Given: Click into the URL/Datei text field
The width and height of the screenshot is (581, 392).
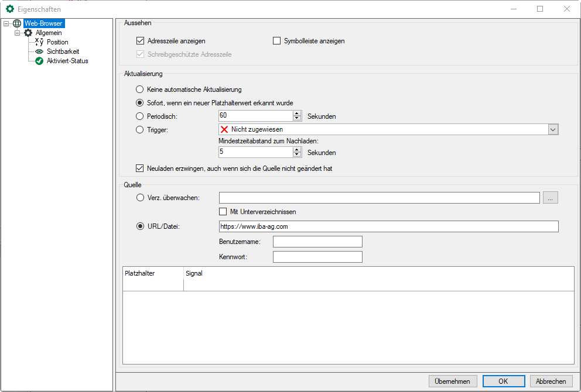Looking at the screenshot, I should 388,226.
